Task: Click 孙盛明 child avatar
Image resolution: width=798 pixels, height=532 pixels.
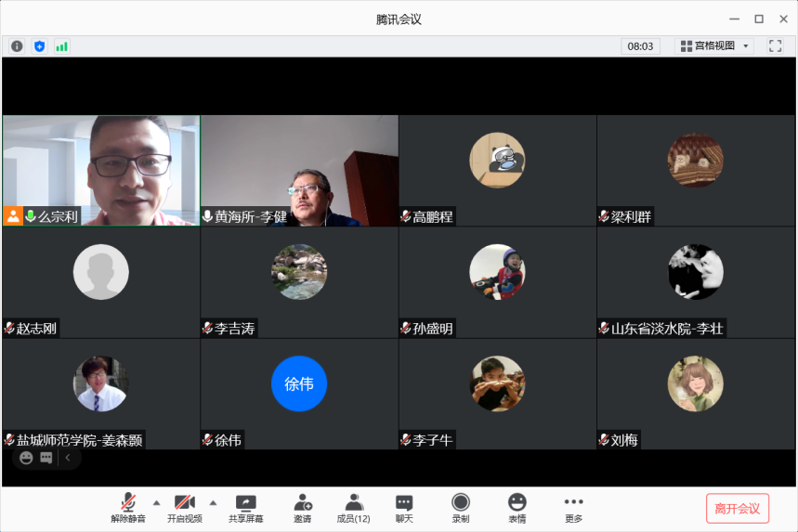Action: pyautogui.click(x=497, y=272)
